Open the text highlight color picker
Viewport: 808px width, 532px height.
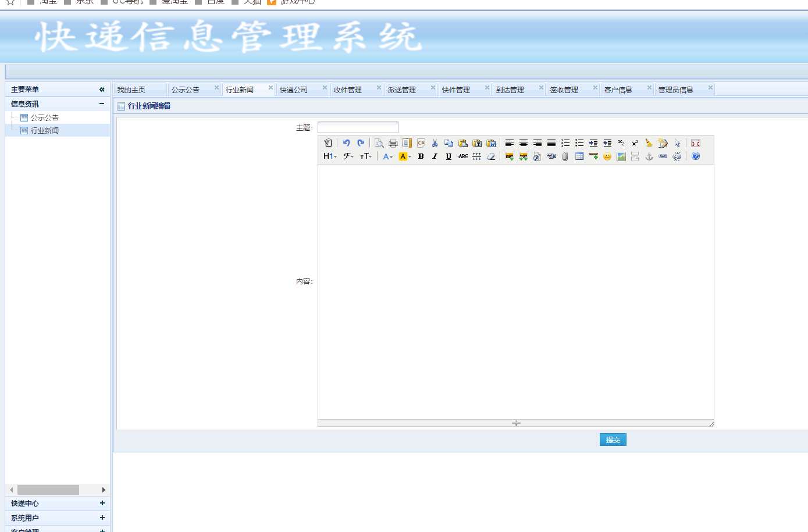405,156
